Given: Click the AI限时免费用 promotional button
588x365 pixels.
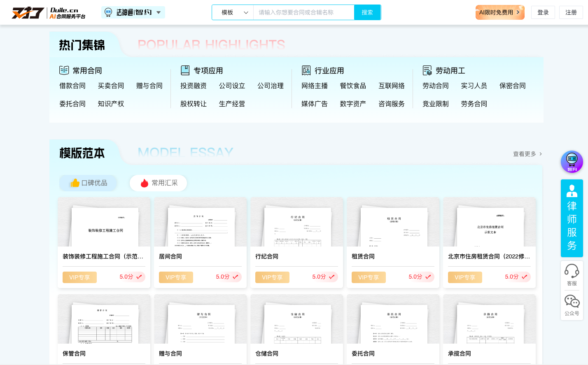Looking at the screenshot, I should point(499,12).
